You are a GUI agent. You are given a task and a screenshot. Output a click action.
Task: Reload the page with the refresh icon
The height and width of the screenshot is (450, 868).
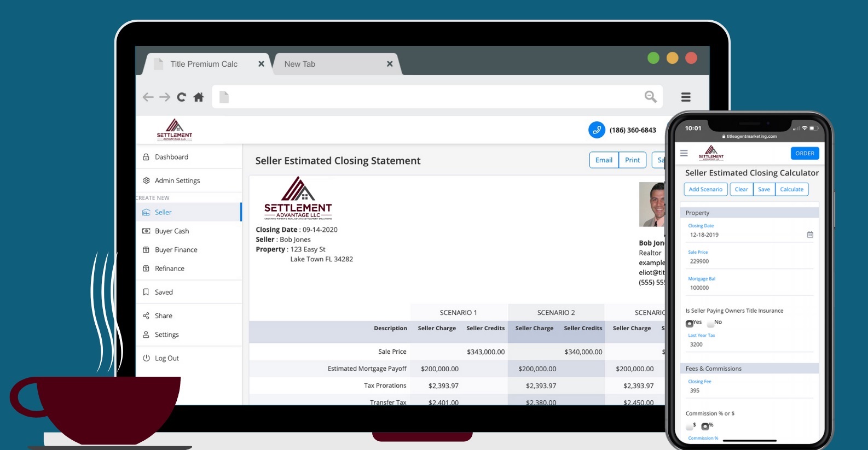(182, 97)
